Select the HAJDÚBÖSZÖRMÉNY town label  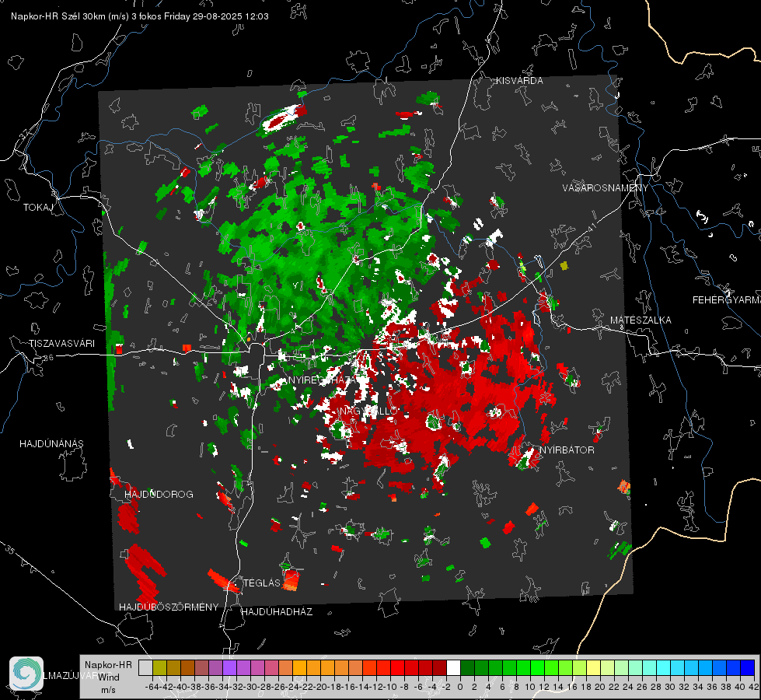click(169, 607)
